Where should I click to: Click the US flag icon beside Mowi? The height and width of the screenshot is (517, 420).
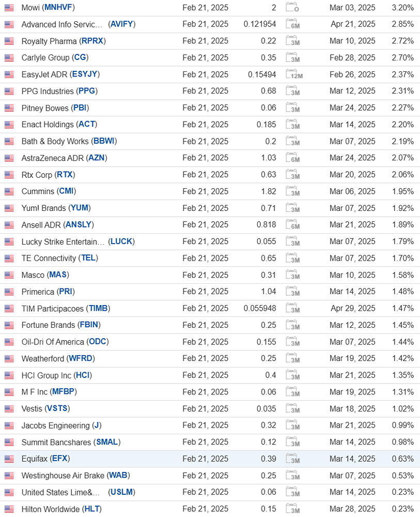[x=9, y=8]
